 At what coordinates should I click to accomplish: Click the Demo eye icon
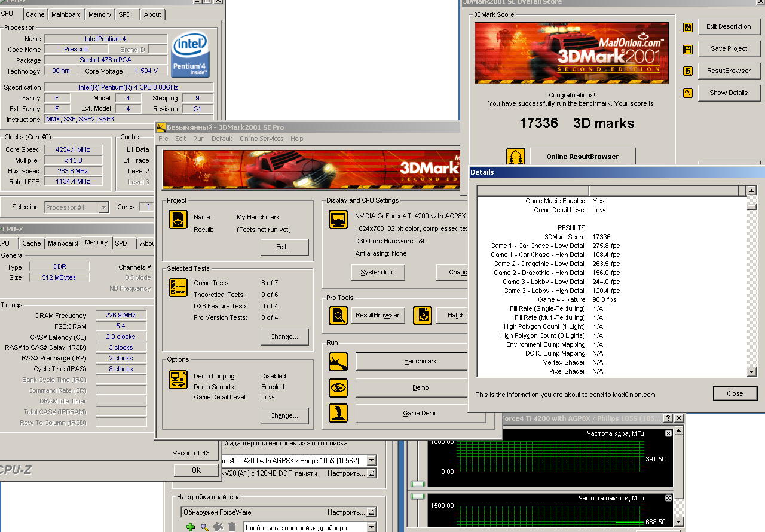pyautogui.click(x=338, y=388)
